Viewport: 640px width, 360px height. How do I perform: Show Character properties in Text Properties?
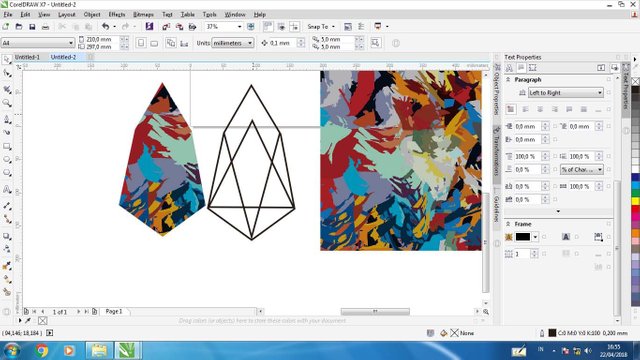509,68
